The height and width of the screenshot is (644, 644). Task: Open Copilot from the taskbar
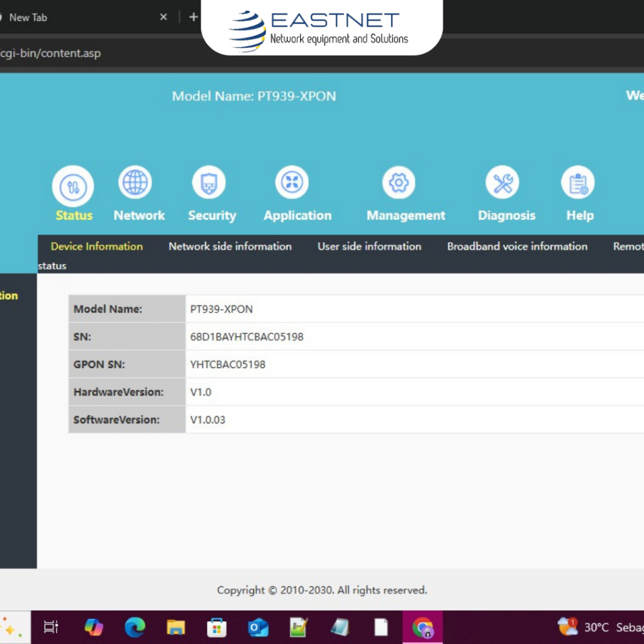pyautogui.click(x=94, y=627)
